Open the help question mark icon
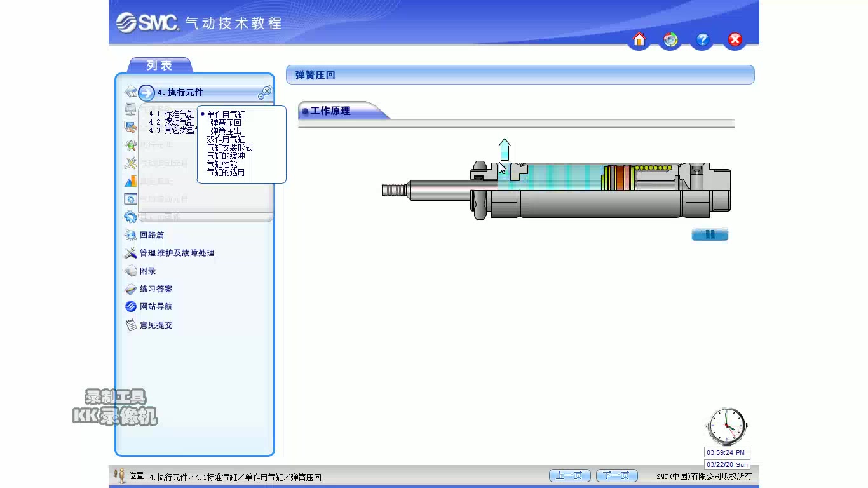This screenshot has width=868, height=488. (x=703, y=40)
